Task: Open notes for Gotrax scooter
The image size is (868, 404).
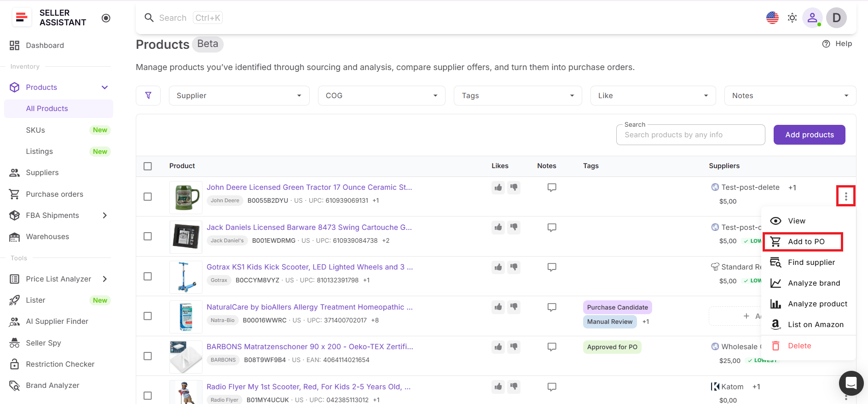Action: (552, 267)
